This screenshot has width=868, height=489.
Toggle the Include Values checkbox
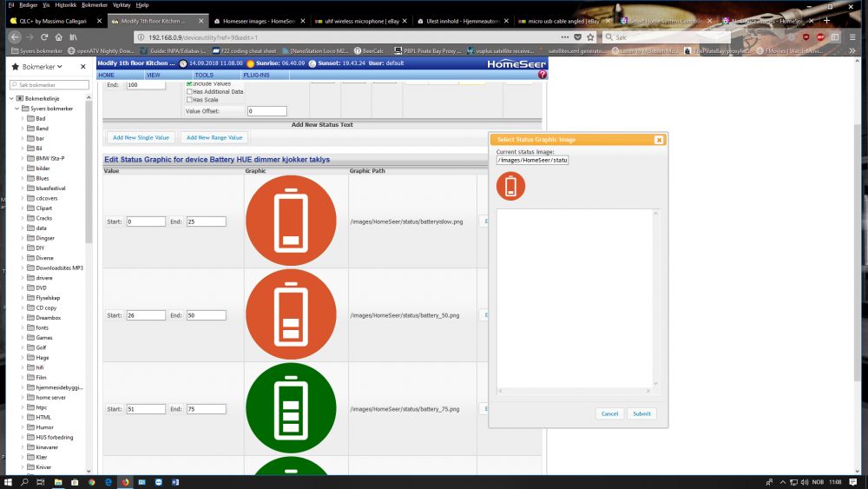[x=190, y=83]
